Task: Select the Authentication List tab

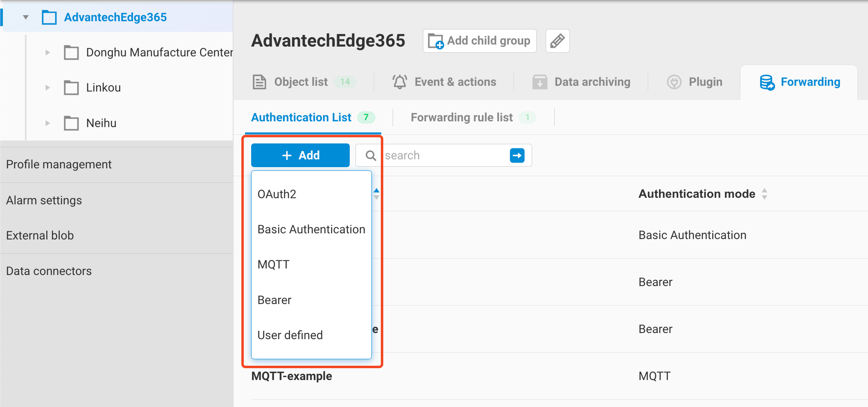Action: (301, 117)
